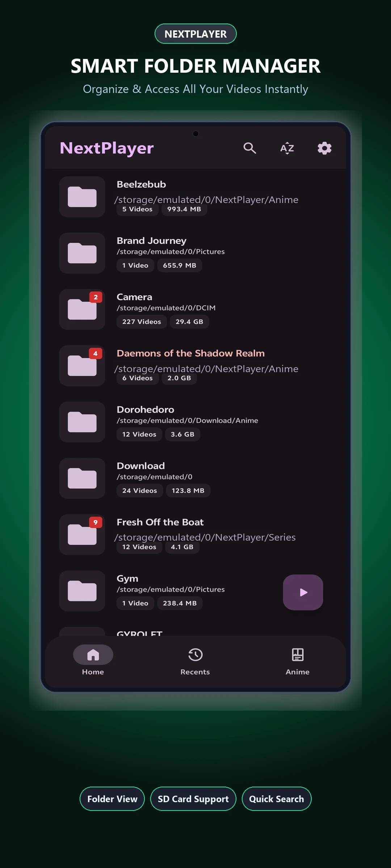Viewport: 391px width, 868px height.
Task: Open the Beelzebub folder name
Action: point(141,184)
